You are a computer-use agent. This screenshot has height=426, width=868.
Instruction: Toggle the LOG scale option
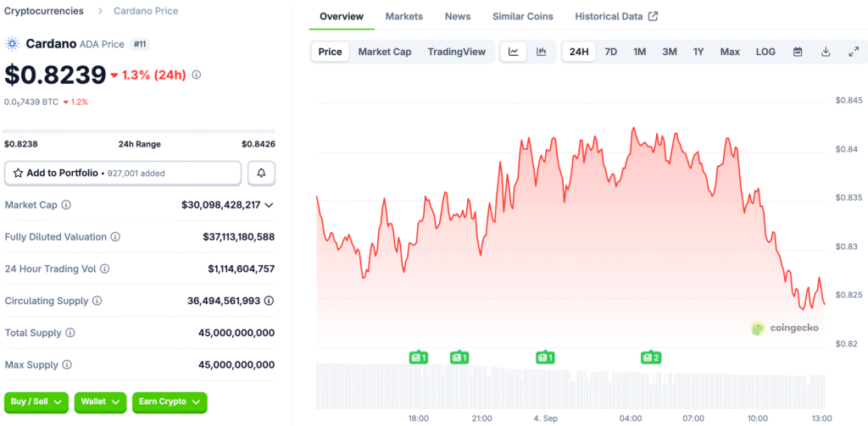[765, 52]
